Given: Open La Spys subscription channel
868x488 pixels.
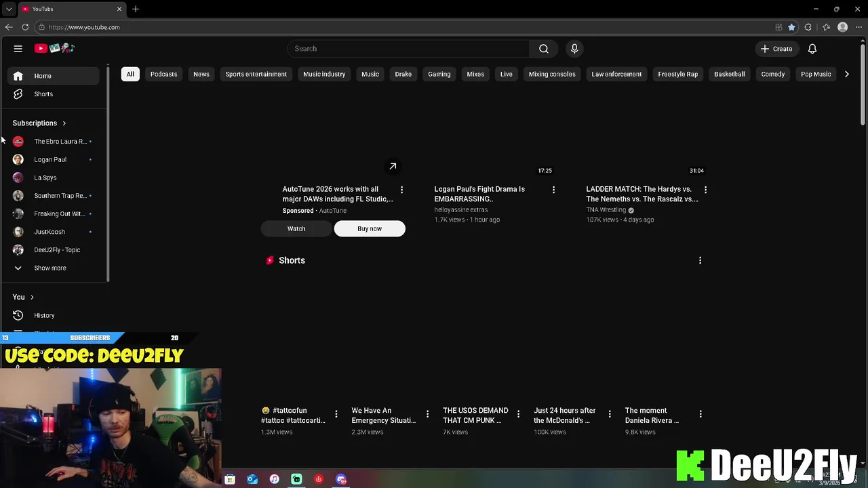Looking at the screenshot, I should pyautogui.click(x=54, y=178).
